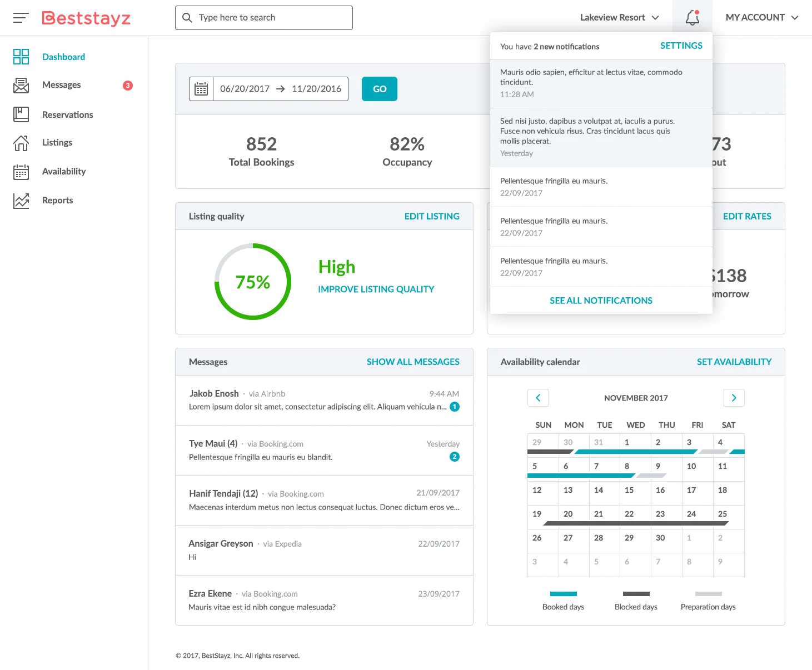This screenshot has height=670, width=812.
Task: Click the 75% listing quality progress ring
Action: [253, 282]
